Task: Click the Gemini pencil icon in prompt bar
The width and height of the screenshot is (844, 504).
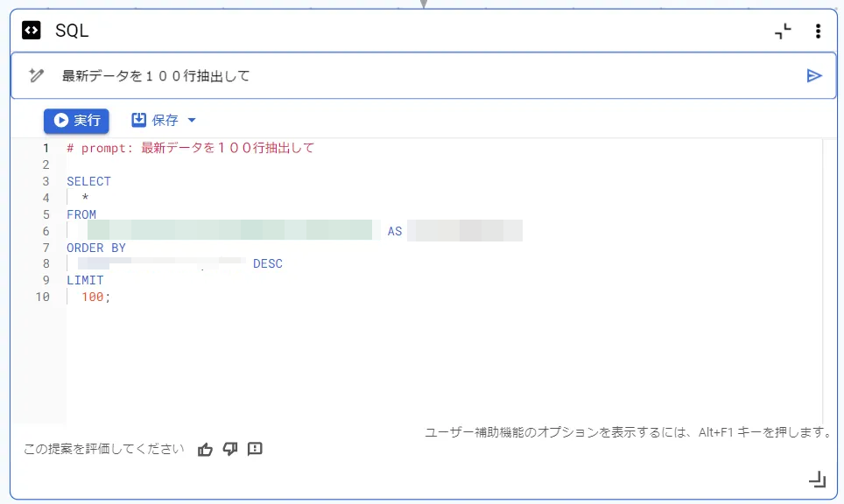Action: (35, 75)
